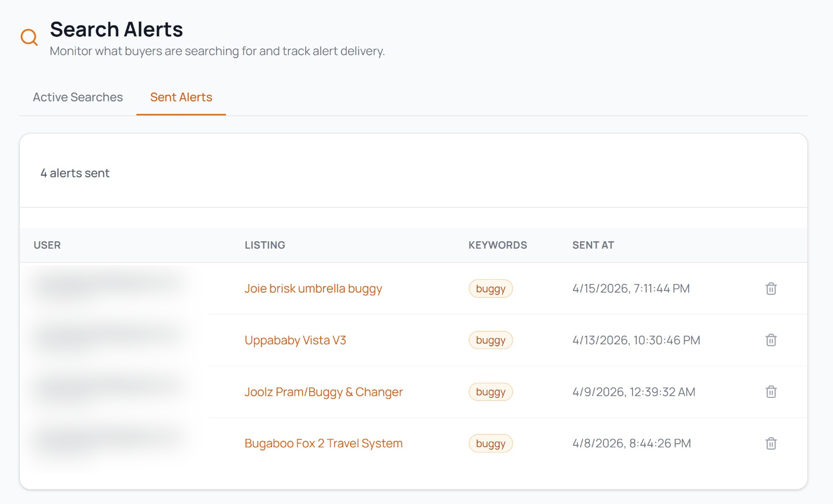Open the Joie brisk umbrella buggy listing
The image size is (833, 504).
313,289
